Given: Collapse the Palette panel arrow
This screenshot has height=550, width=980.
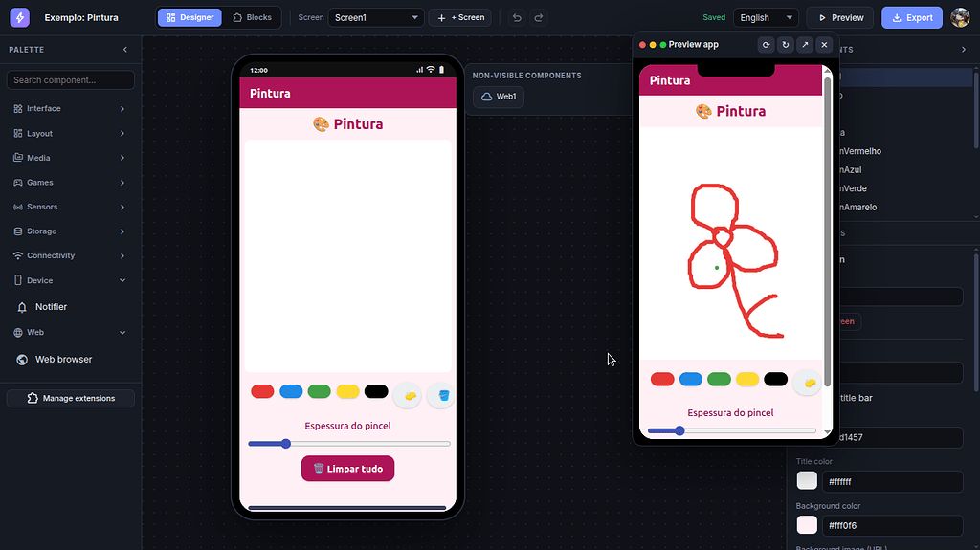Looking at the screenshot, I should pos(125,50).
